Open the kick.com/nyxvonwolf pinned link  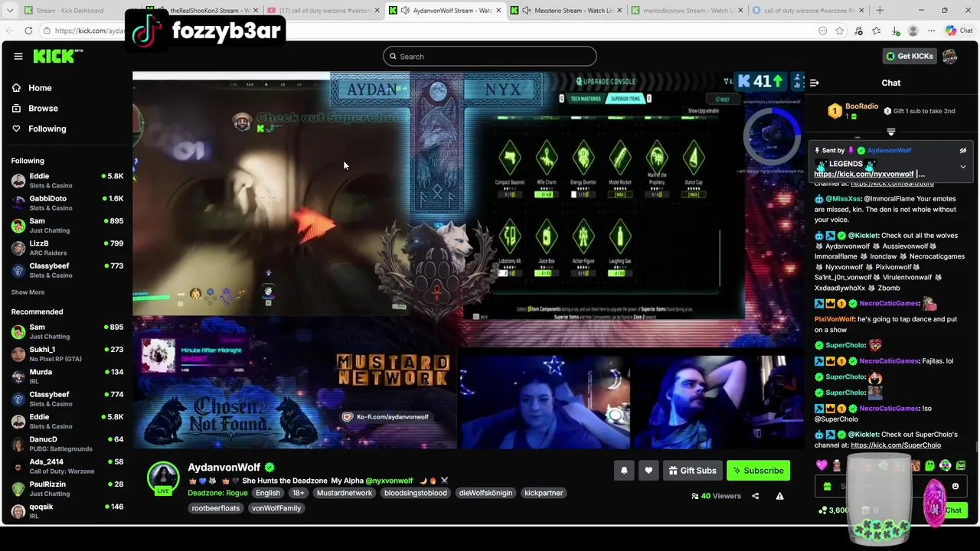[x=864, y=174]
